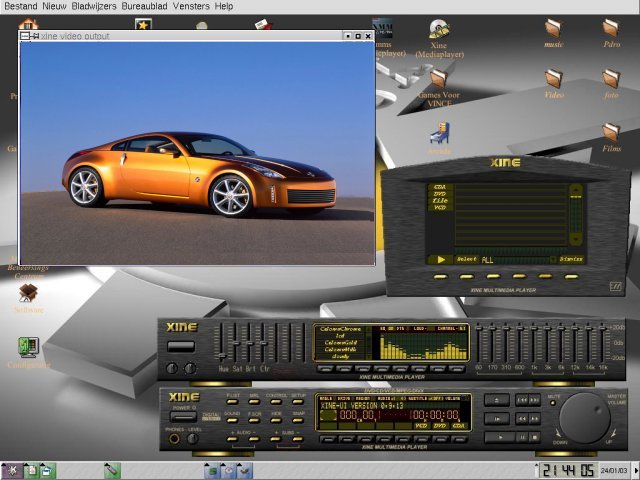Viewport: 640px width, 480px height.
Task: Select VCD source on xine display
Action: (x=421, y=426)
